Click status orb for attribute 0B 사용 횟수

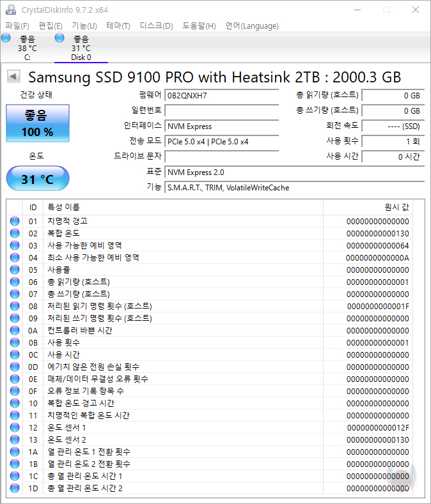click(15, 342)
